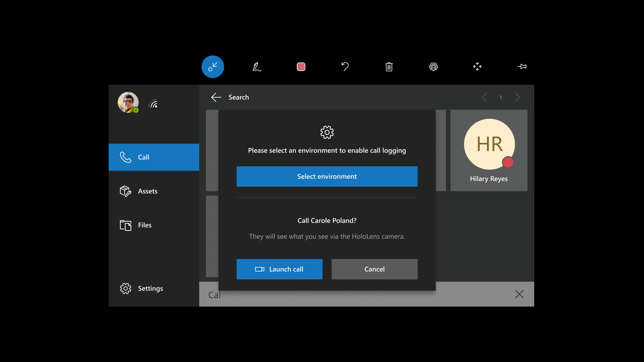Undo the last annotation
This screenshot has height=362, width=644.
345,67
